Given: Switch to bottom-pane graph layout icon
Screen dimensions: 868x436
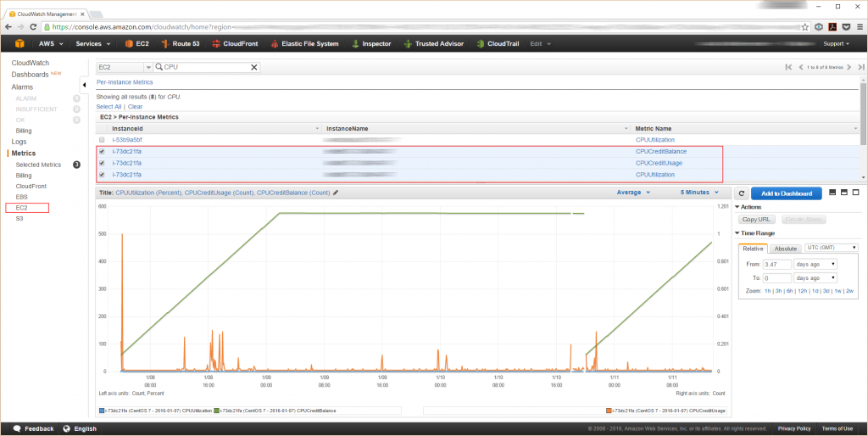Looking at the screenshot, I should pyautogui.click(x=832, y=193).
